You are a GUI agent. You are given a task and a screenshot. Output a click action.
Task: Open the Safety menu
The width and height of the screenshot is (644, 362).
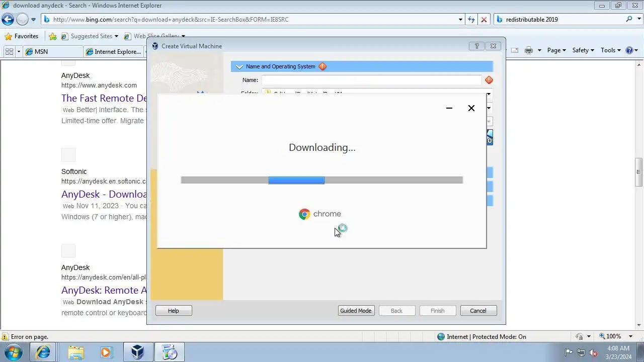[x=583, y=50]
